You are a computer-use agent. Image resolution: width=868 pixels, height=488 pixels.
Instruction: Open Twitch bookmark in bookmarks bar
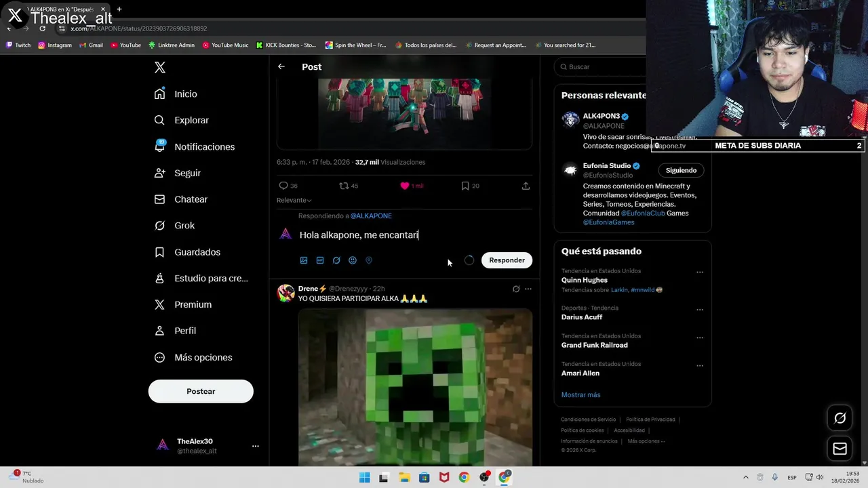(18, 45)
